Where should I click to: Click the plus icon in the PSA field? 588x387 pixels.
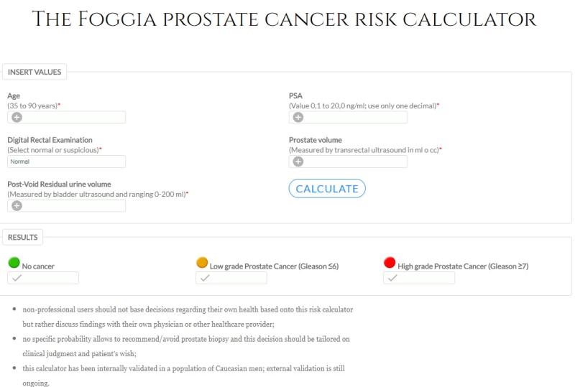click(x=298, y=117)
